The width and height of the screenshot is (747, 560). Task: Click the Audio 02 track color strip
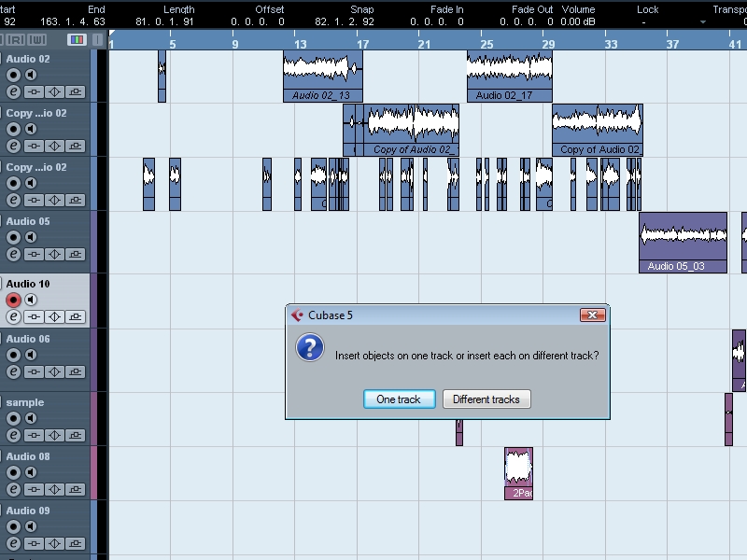coord(94,77)
